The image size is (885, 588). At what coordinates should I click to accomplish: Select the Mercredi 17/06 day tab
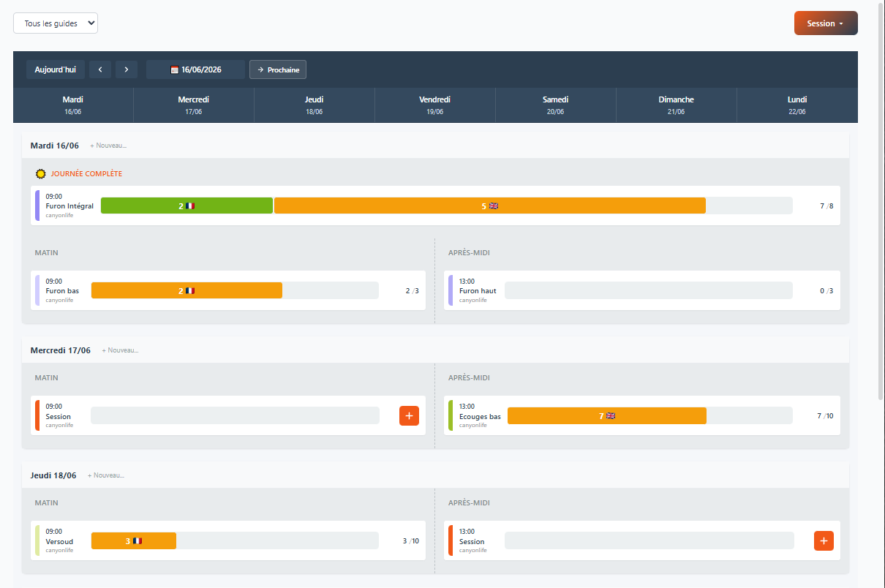point(194,105)
